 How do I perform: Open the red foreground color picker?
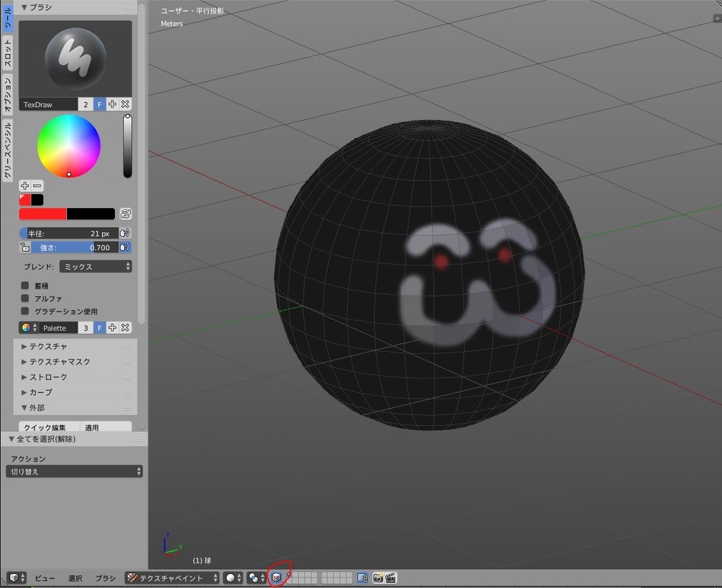[x=43, y=214]
